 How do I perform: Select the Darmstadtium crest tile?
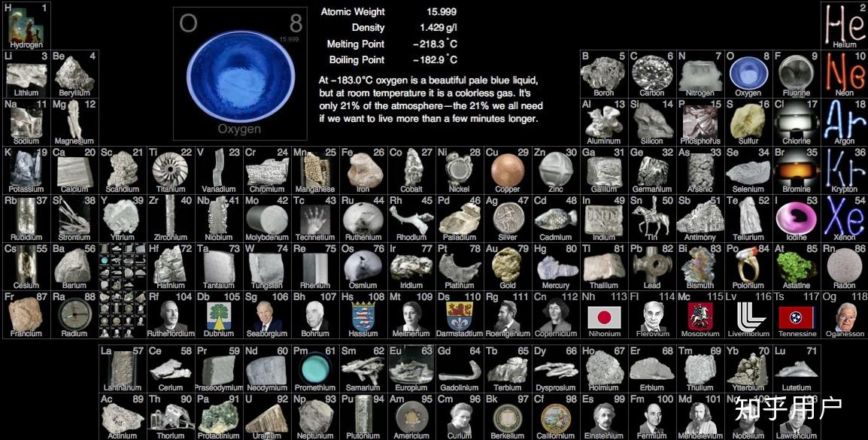tap(460, 315)
